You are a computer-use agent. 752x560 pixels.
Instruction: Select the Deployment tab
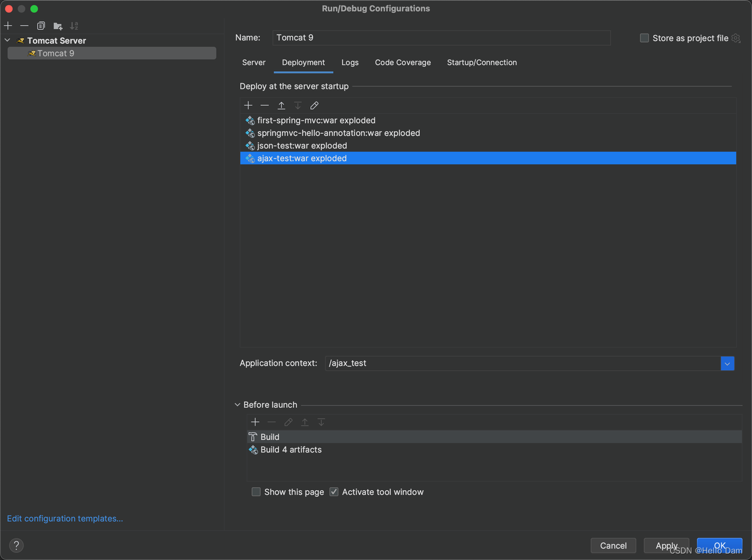click(x=303, y=62)
